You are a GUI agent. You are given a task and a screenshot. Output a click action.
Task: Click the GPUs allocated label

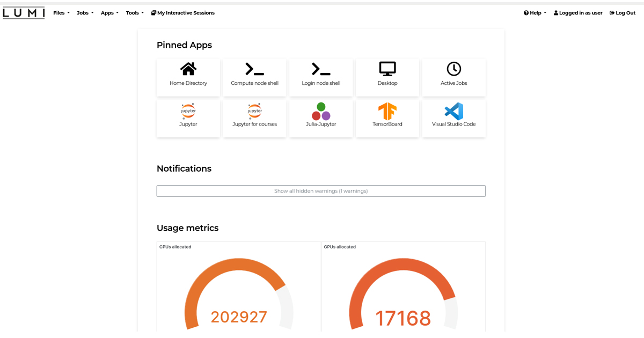(x=340, y=247)
